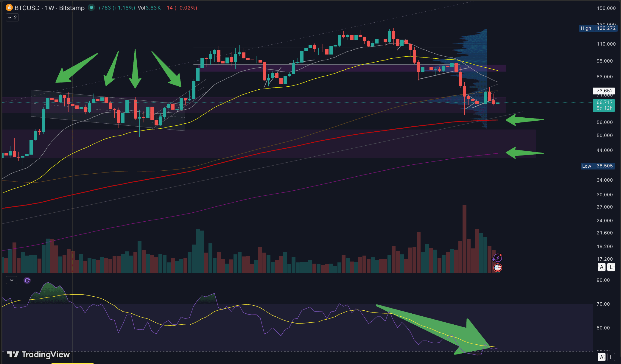The width and height of the screenshot is (621, 364).
Task: Click the 5d 12h countdown timer
Action: click(x=604, y=108)
